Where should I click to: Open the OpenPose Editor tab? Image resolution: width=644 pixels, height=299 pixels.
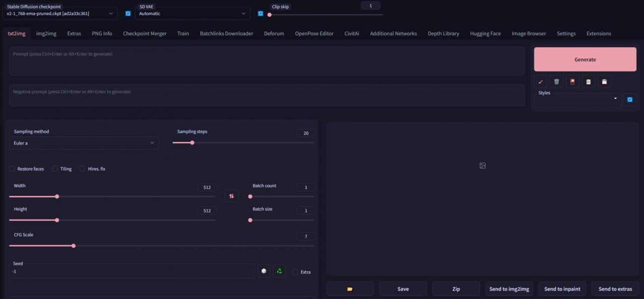[x=314, y=33]
